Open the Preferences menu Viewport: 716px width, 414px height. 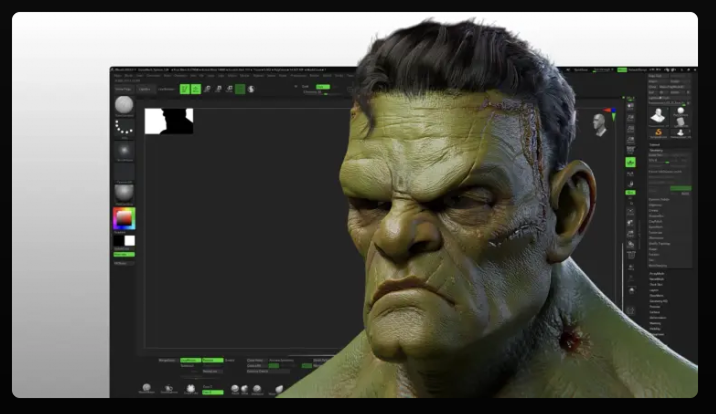tap(298, 76)
